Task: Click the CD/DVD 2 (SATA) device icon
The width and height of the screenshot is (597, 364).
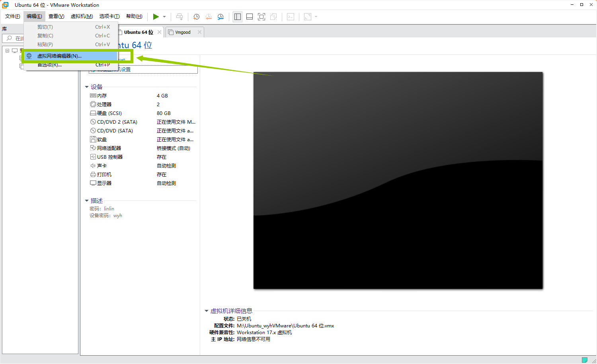Action: 93,122
